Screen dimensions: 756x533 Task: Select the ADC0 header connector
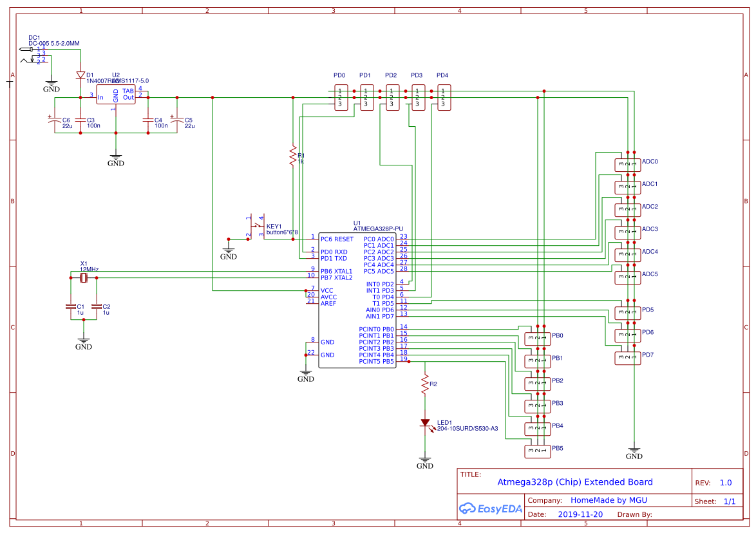627,162
